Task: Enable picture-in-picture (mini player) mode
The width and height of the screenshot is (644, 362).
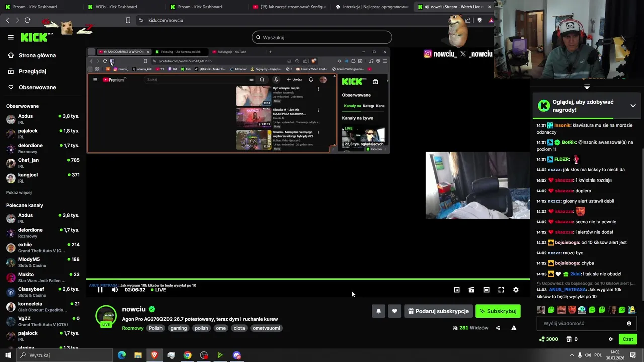Action: (x=457, y=290)
